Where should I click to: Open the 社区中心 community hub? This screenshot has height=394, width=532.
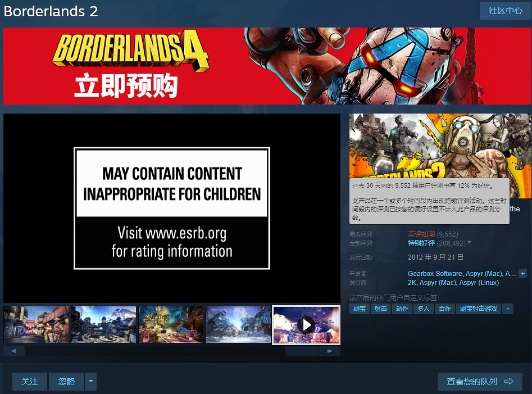(x=504, y=10)
